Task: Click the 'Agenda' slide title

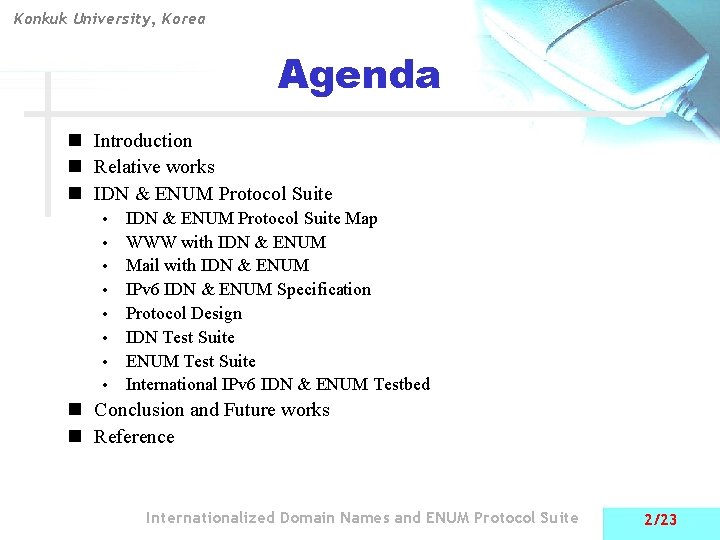Action: (359, 76)
